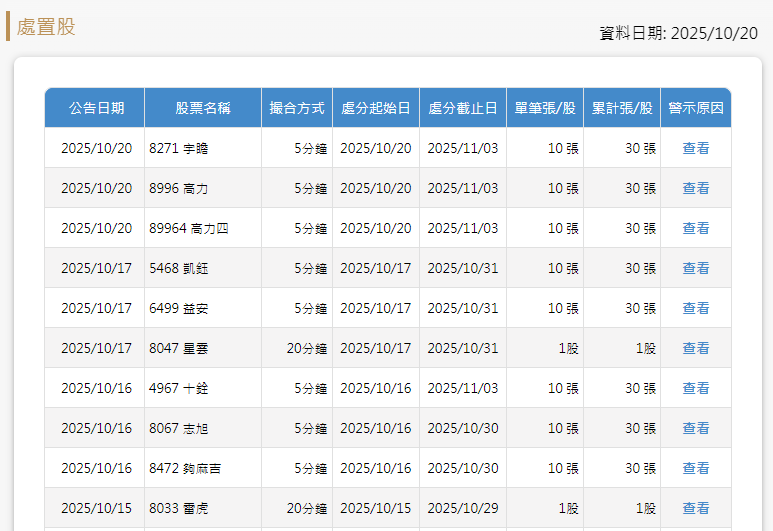The width and height of the screenshot is (773, 531).
Task: Click the 處置股 page heading
Action: click(46, 27)
